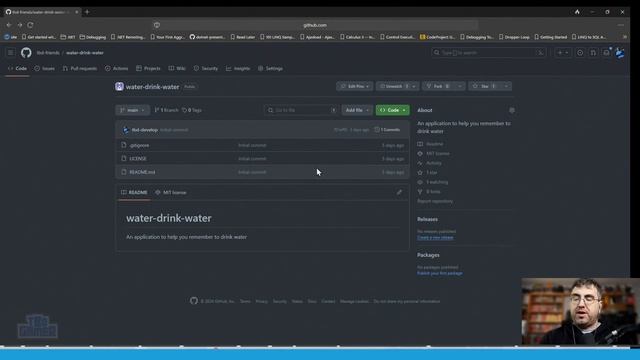Open the issues icon in header
640x360 pixels.
pos(580,53)
